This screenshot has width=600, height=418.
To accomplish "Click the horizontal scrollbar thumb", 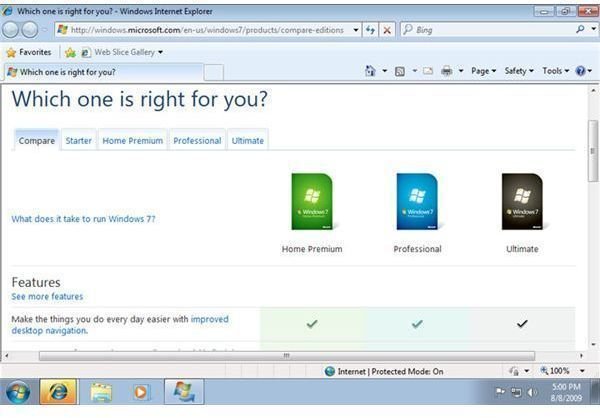I will coord(287,356).
